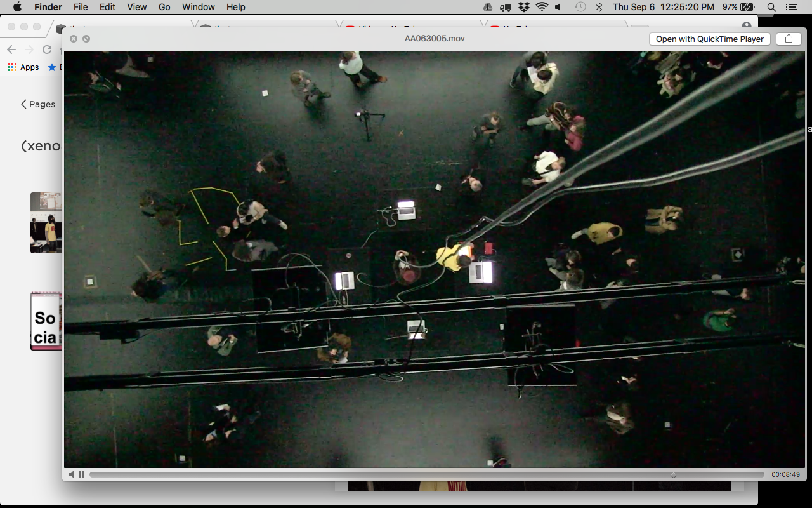
Task: Go back to Pages in Chrome window
Action: (37, 104)
